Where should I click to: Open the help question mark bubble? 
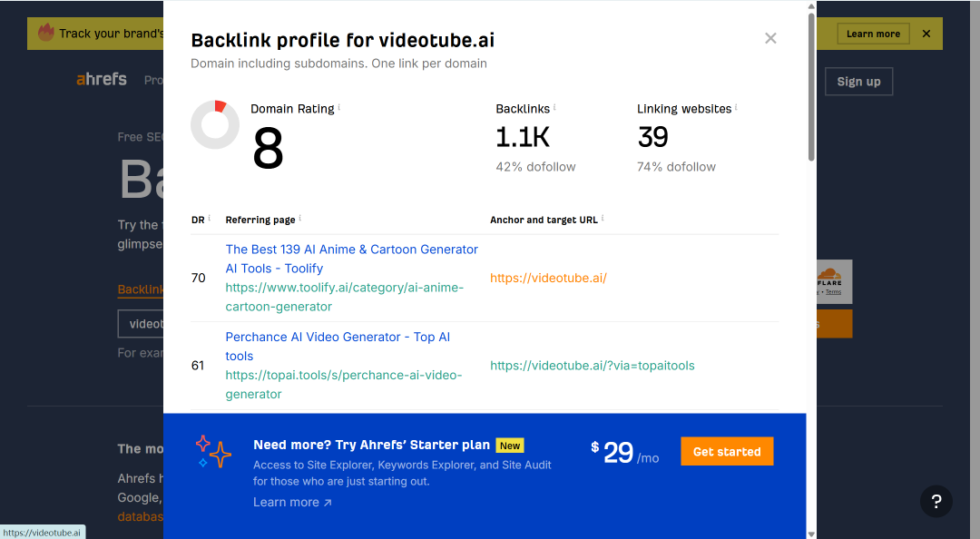pyautogui.click(x=936, y=501)
